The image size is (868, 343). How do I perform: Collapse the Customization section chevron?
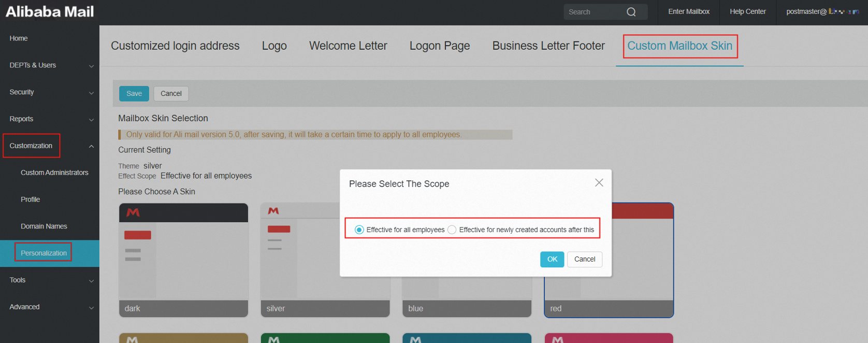[91, 147]
